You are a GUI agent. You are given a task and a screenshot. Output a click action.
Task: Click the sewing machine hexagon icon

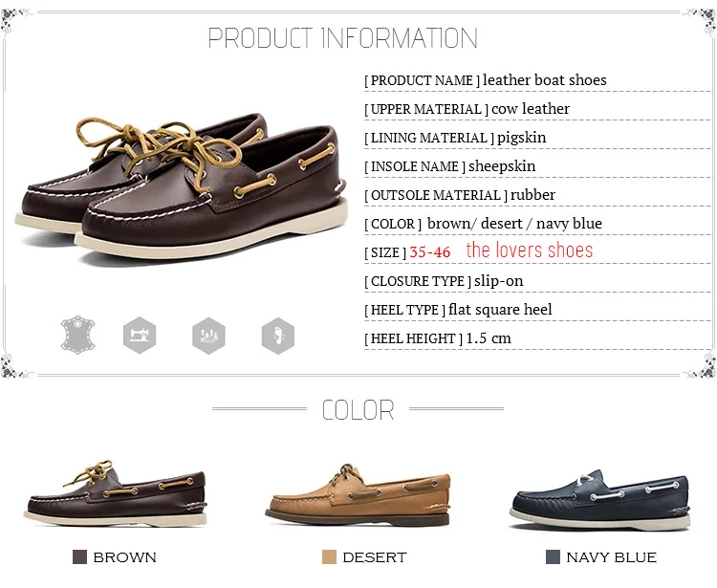pyautogui.click(x=140, y=335)
